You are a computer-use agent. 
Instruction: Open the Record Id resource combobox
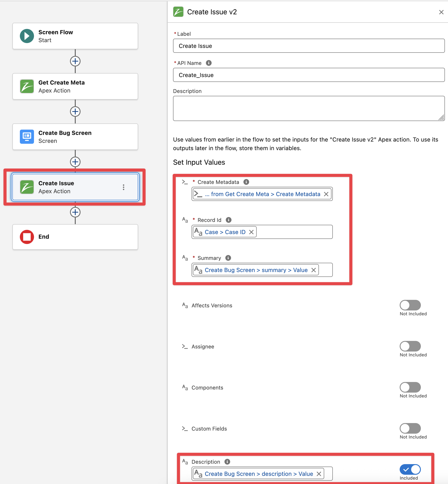(293, 232)
